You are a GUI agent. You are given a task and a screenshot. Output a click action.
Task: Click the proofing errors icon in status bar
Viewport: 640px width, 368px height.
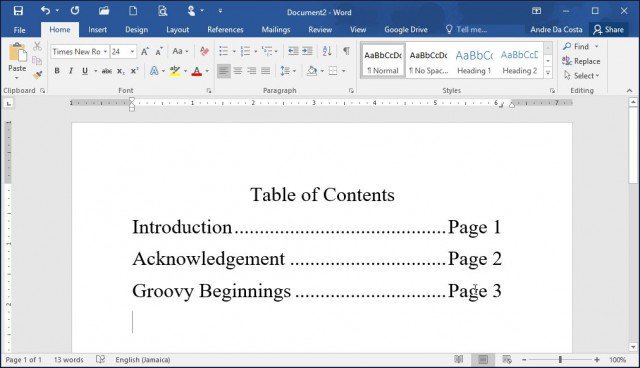point(100,359)
